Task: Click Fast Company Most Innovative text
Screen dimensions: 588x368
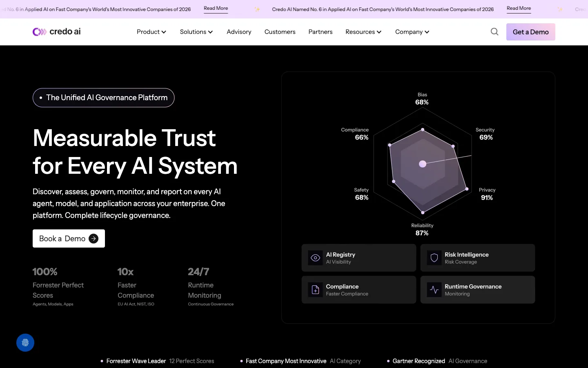Action: 286,361
